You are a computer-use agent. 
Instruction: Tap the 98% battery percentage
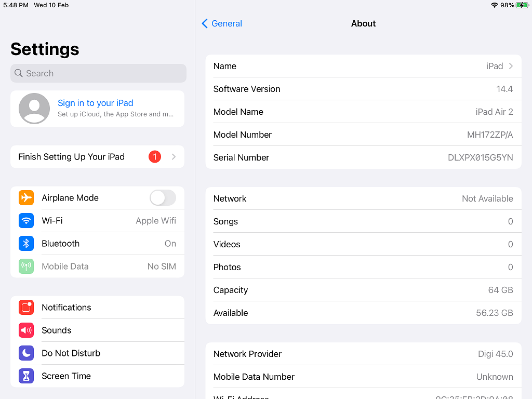point(507,5)
